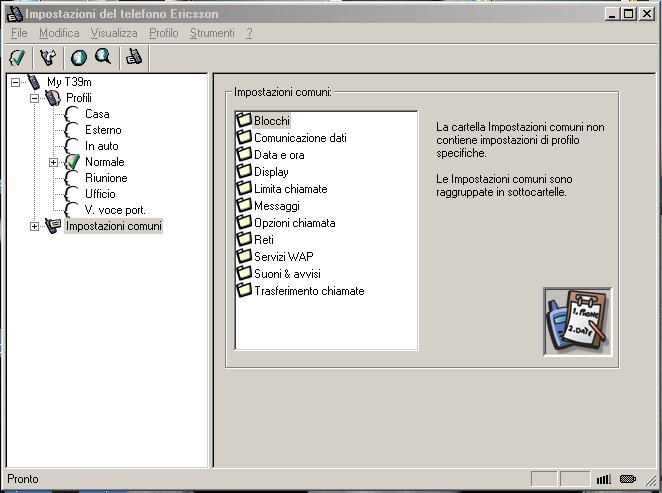The width and height of the screenshot is (662, 493).
Task: Click the In auto profile icon
Action: pos(72,146)
